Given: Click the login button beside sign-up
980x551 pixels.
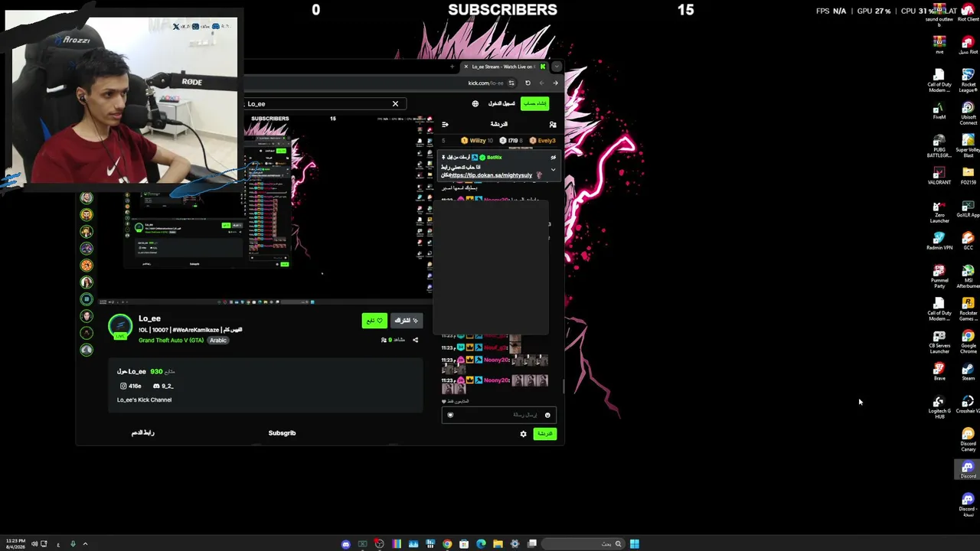Looking at the screenshot, I should click(x=501, y=103).
